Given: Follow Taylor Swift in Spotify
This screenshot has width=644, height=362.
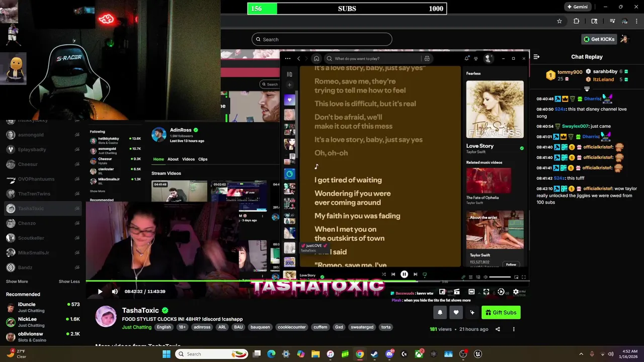Looking at the screenshot, I should (511, 264).
